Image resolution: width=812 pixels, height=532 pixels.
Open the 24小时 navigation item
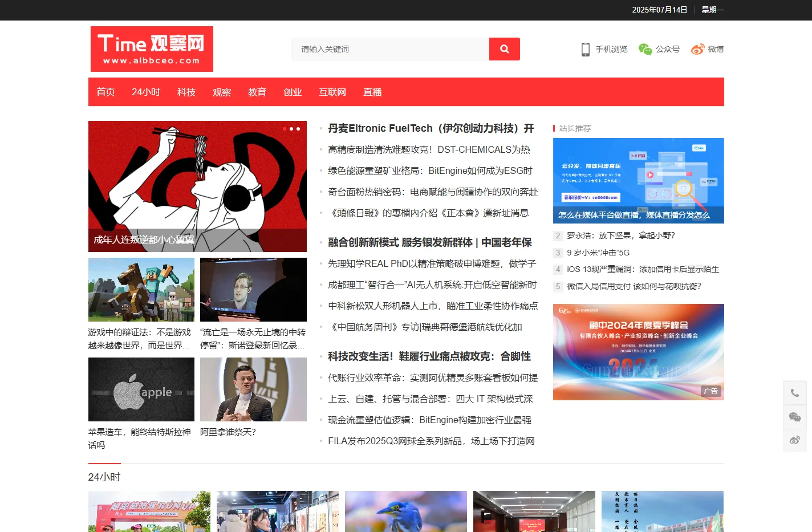pos(146,92)
